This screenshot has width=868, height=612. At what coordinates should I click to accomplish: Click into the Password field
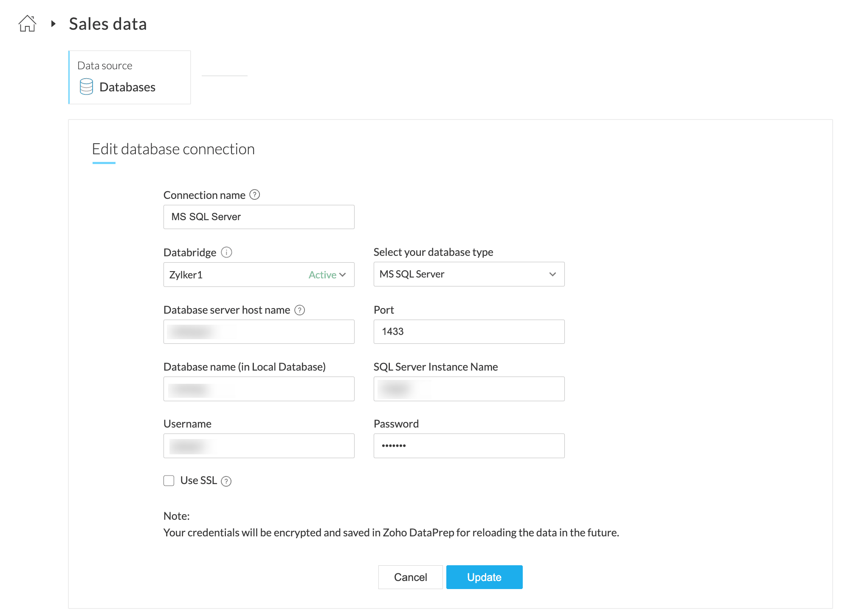469,446
